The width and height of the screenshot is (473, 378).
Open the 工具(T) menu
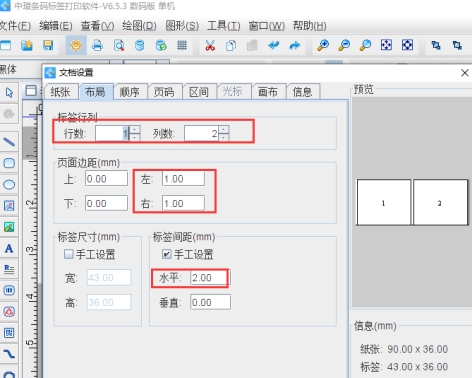pyautogui.click(x=224, y=26)
